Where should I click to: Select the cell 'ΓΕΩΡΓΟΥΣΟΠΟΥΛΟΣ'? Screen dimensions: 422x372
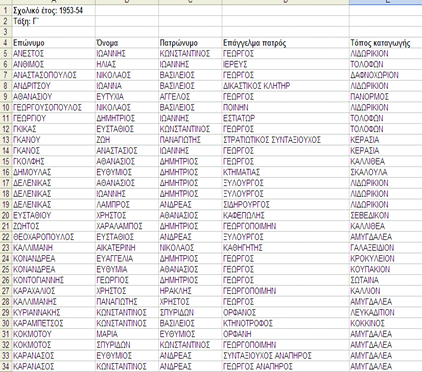(x=53, y=107)
